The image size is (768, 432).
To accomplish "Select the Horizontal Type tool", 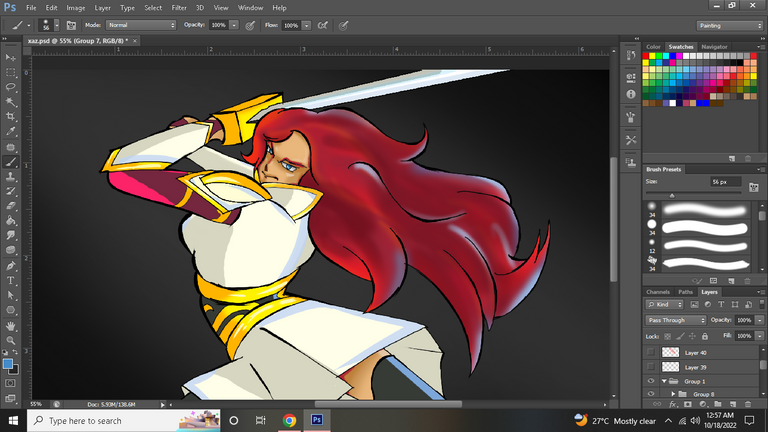I will pyautogui.click(x=10, y=281).
